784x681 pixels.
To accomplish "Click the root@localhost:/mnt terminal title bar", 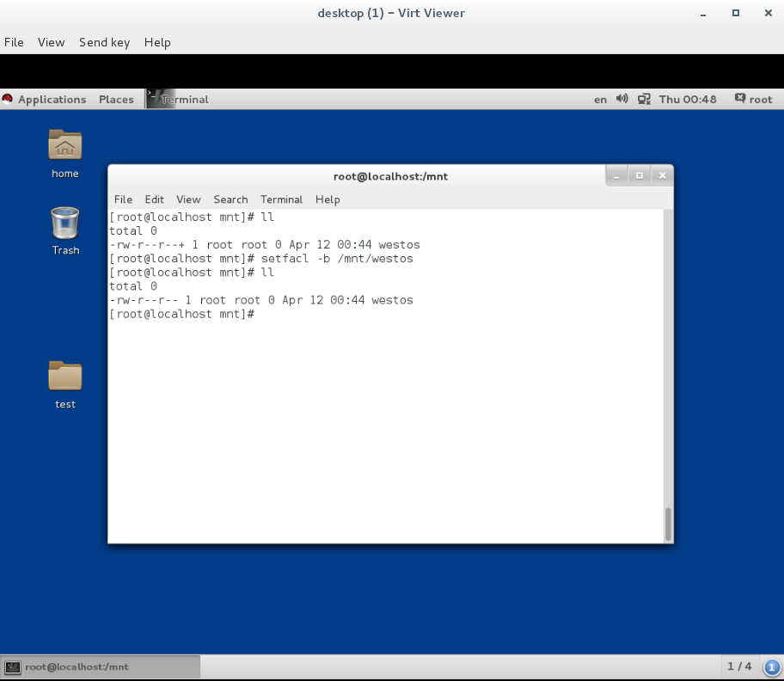I will pyautogui.click(x=390, y=176).
